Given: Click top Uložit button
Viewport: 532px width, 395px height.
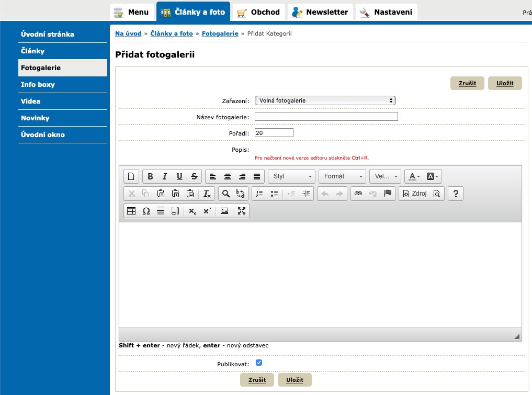Looking at the screenshot, I should tap(505, 83).
